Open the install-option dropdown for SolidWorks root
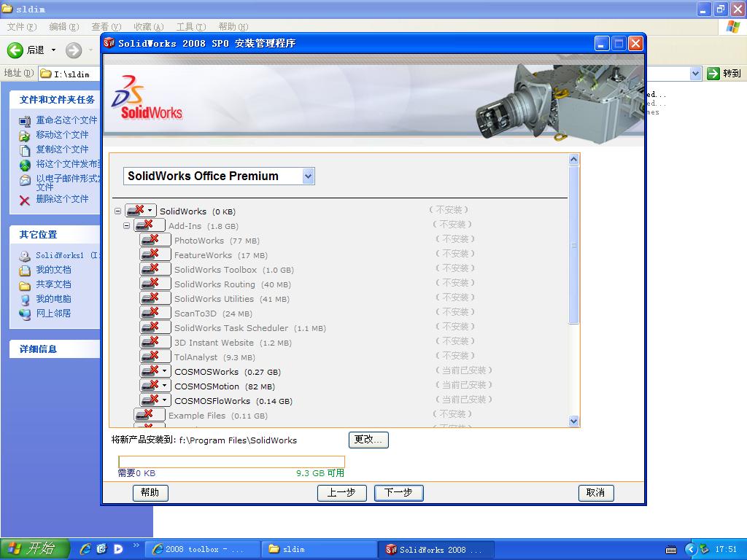Image resolution: width=747 pixels, height=560 pixels. (150, 211)
